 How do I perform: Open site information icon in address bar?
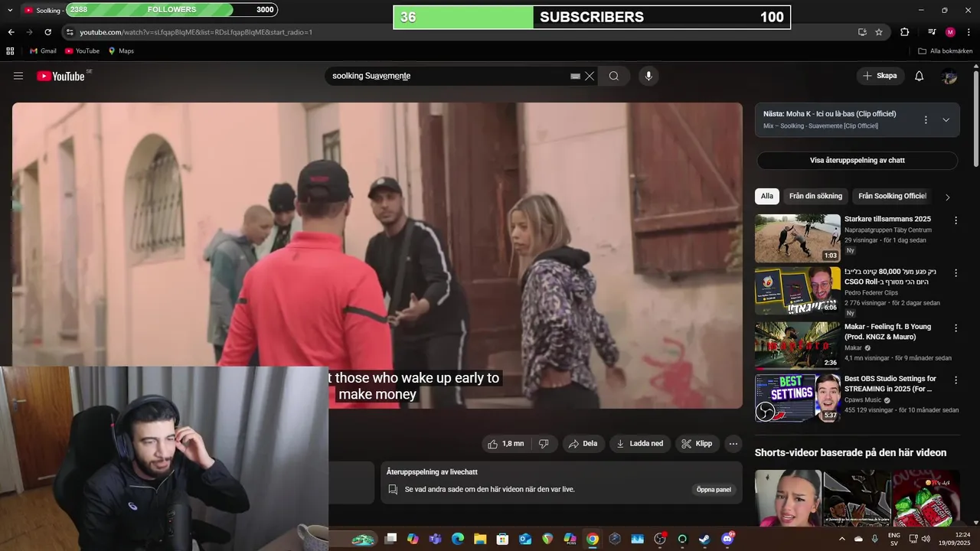tap(70, 32)
